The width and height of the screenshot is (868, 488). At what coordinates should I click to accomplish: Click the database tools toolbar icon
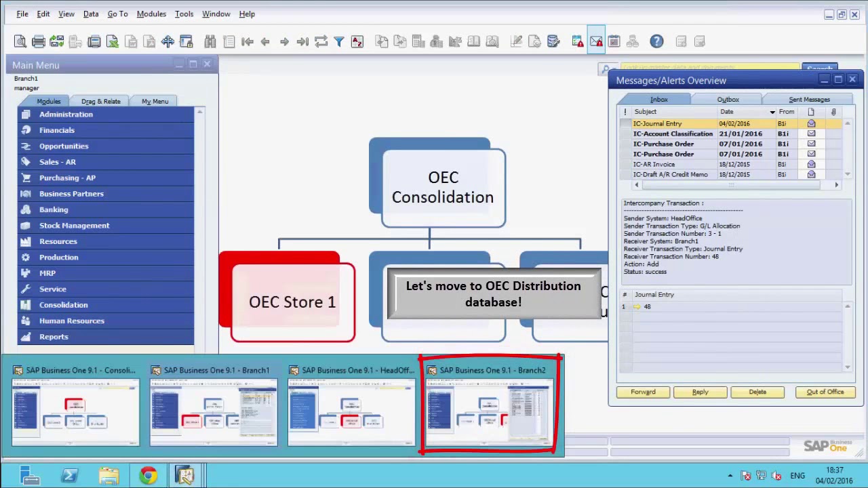click(553, 42)
